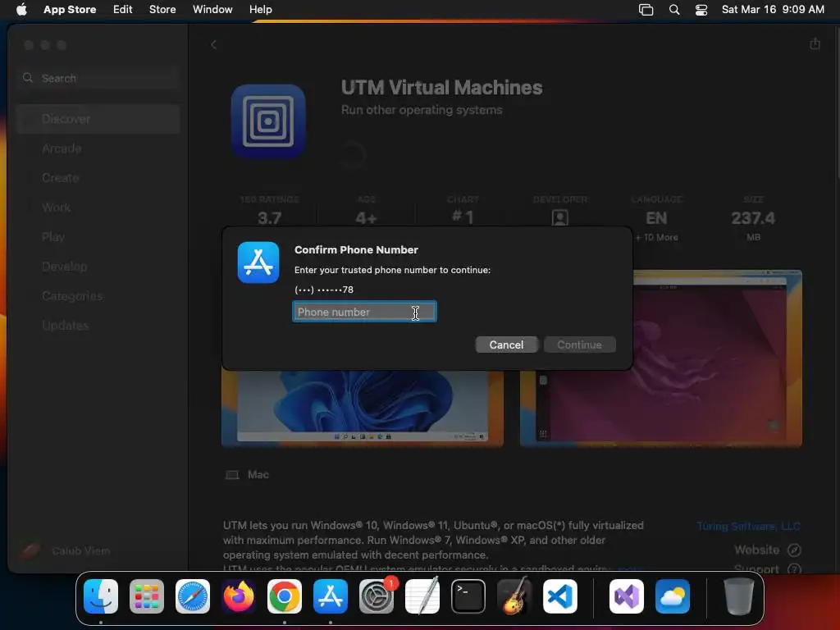Open the Help menu
Screen dimensions: 840x630
(260, 9)
